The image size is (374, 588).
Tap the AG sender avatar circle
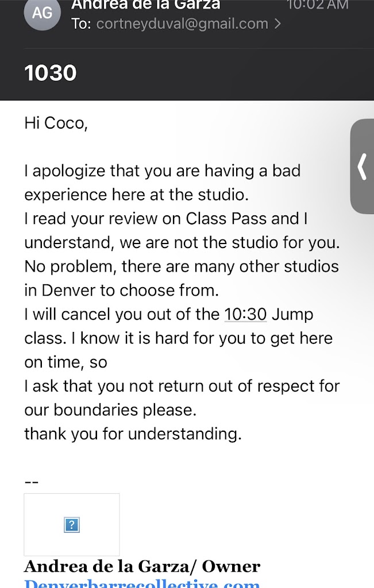43,14
